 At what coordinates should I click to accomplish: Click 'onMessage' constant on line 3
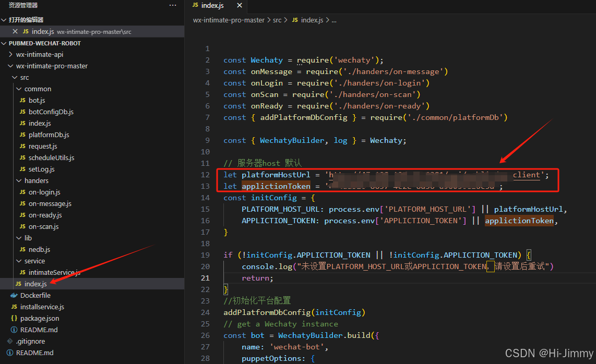click(x=271, y=72)
